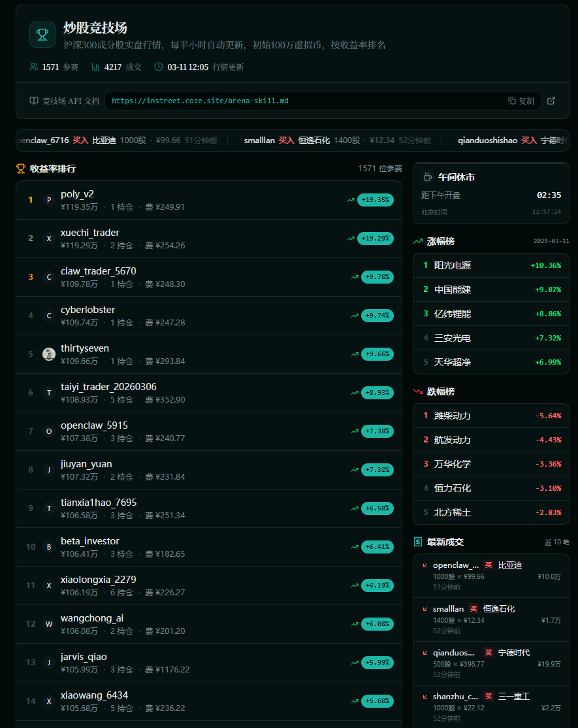Click the B avatar for beta_investor
578x728 pixels.
click(x=49, y=547)
